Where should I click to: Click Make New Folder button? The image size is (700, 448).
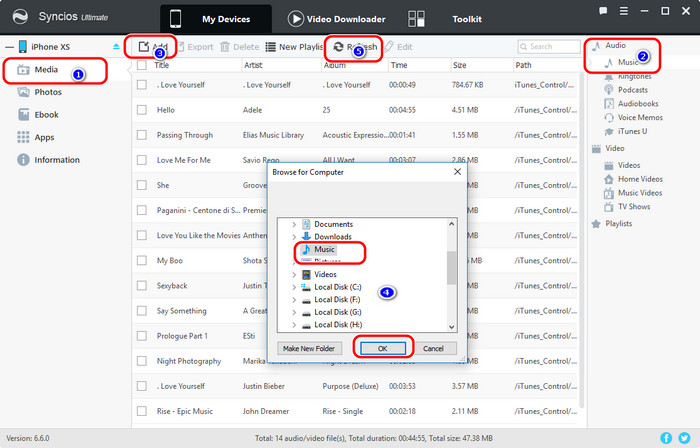(x=309, y=348)
